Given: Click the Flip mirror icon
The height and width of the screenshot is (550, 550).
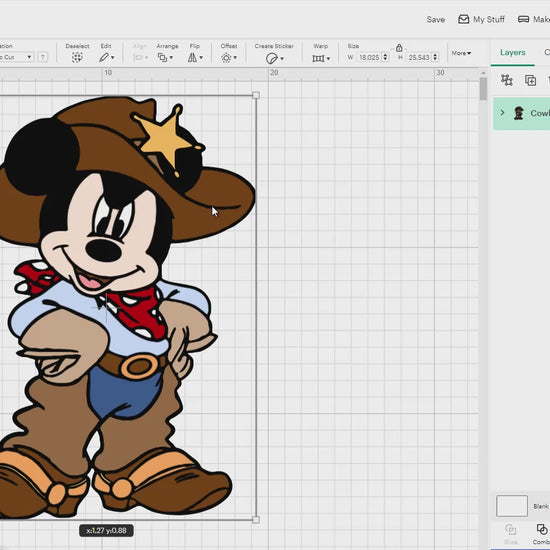Looking at the screenshot, I should (192, 57).
